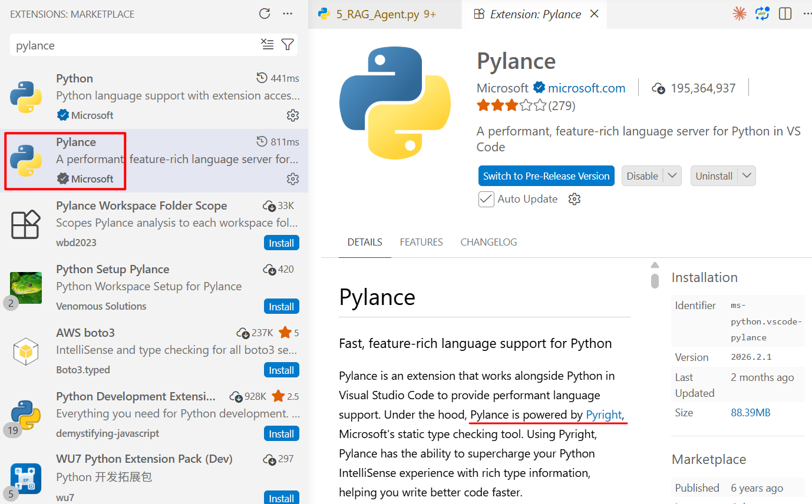
Task: Open Pylance Workspace Folder Scope extension icon
Action: point(26,224)
